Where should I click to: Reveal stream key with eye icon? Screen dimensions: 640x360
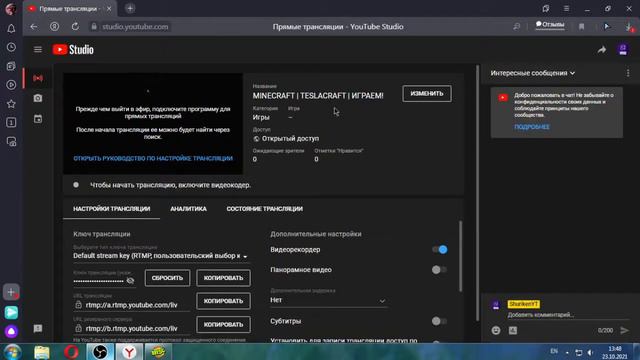coord(130,281)
